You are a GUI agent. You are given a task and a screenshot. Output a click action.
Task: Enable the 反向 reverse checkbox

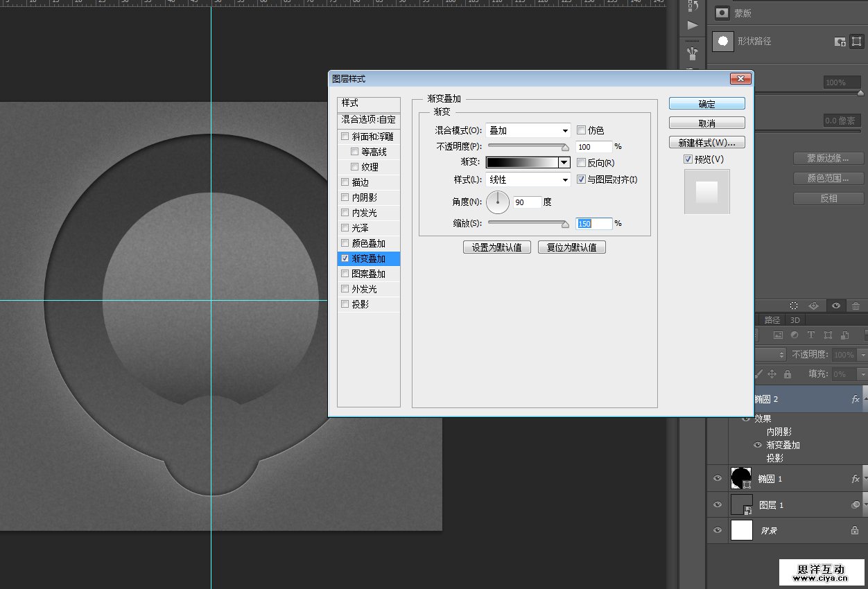582,163
